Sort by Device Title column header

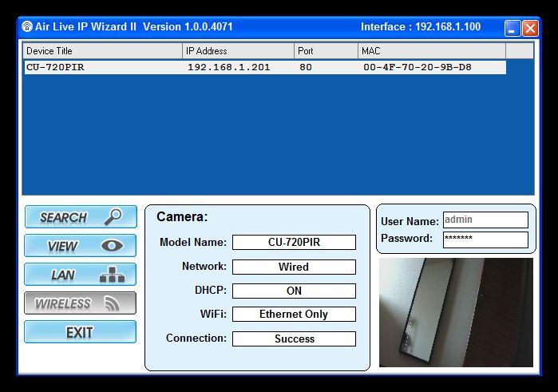(x=102, y=51)
